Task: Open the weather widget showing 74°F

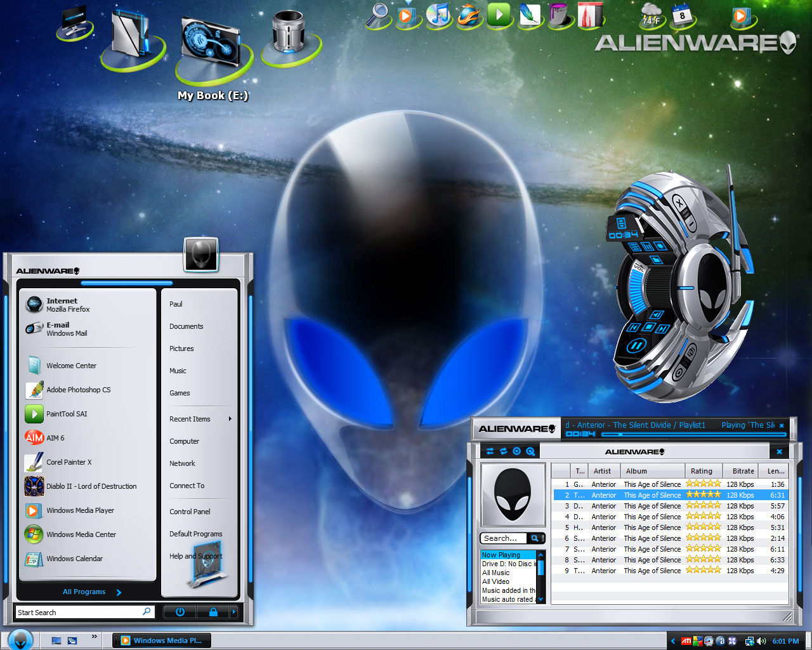Action: 652,15
